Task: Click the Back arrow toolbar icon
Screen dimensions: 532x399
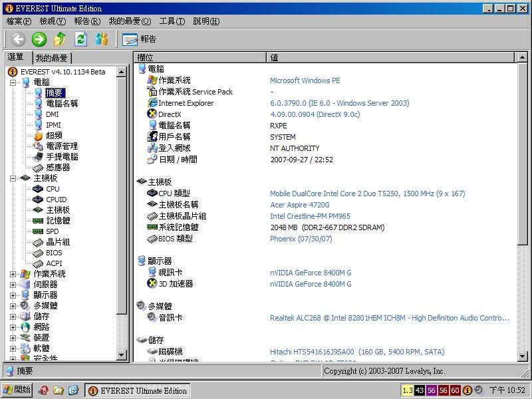Action: pyautogui.click(x=19, y=39)
